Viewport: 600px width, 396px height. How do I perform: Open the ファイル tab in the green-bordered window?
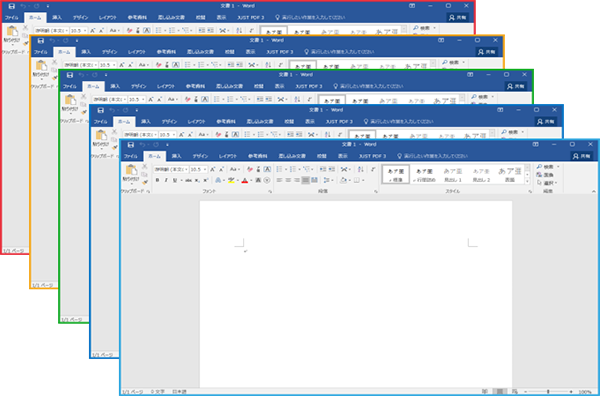tap(70, 86)
